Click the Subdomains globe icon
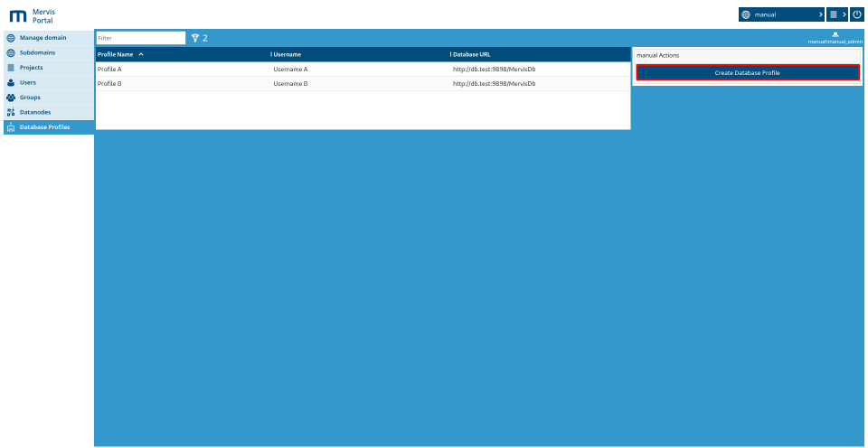This screenshot has width=868, height=448. point(11,53)
